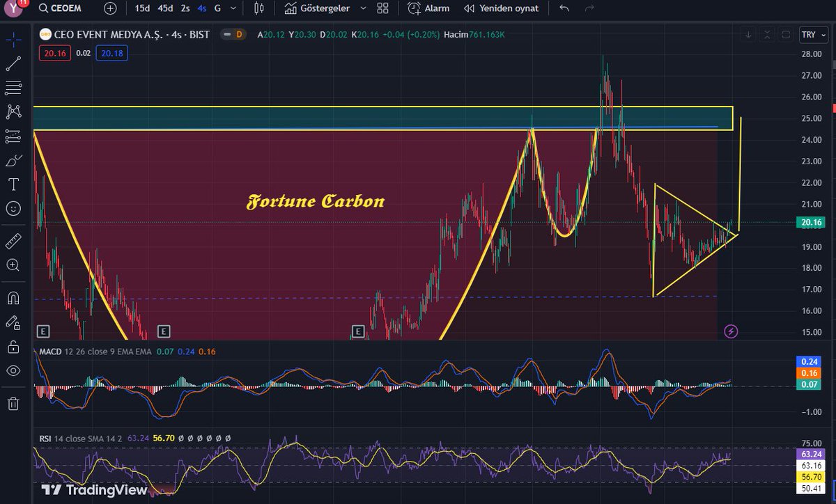
Task: Open the TradingView logo link
Action: [94, 490]
